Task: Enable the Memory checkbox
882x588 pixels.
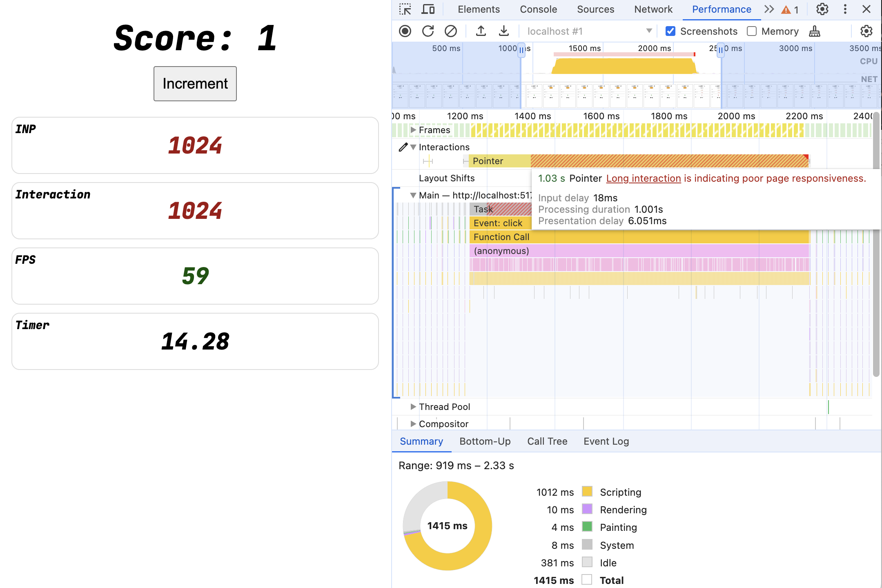Action: click(x=751, y=31)
